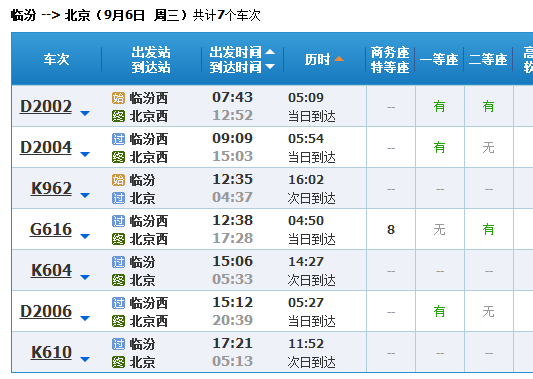Click the green 终 icon beside 北京西 for G616
533x379 pixels.
click(118, 239)
